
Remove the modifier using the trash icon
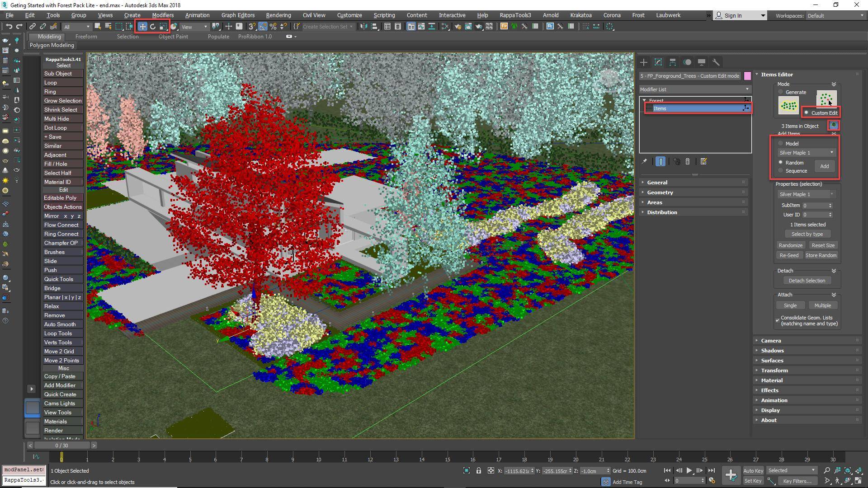tap(688, 161)
